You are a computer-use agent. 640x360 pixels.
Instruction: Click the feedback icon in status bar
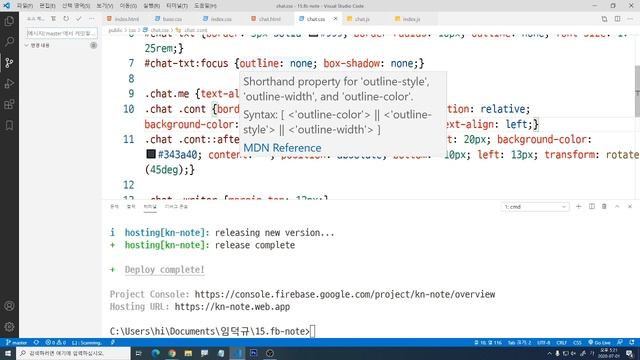tap(620, 342)
